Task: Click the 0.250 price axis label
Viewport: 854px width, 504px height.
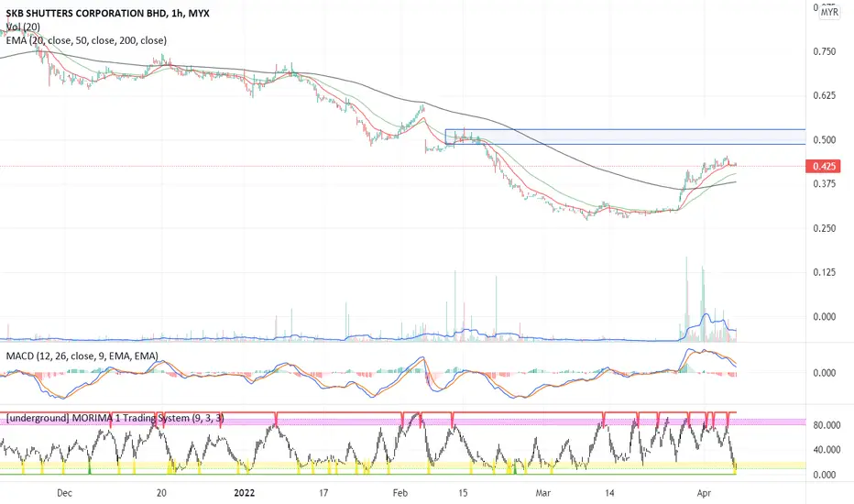Action: click(x=824, y=228)
